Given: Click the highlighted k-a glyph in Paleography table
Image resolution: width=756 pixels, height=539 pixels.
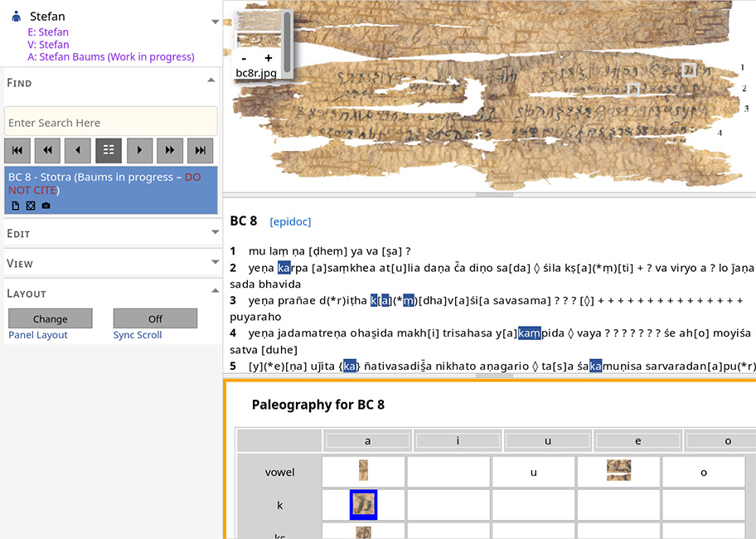Looking at the screenshot, I should [x=363, y=504].
